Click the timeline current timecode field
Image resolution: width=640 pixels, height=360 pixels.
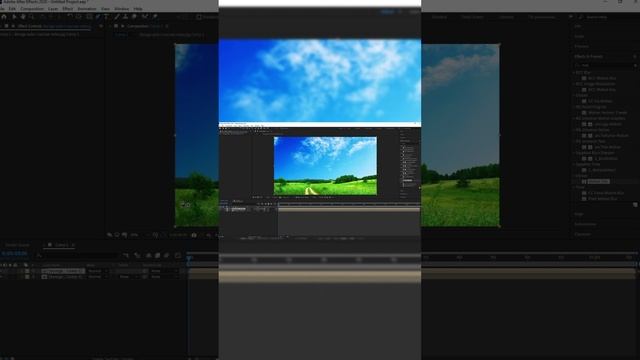[14, 254]
